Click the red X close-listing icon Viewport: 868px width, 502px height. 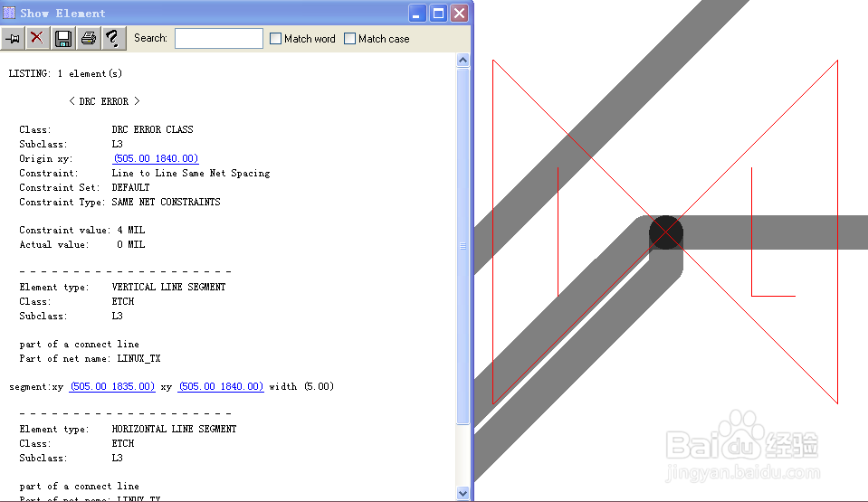[x=37, y=39]
